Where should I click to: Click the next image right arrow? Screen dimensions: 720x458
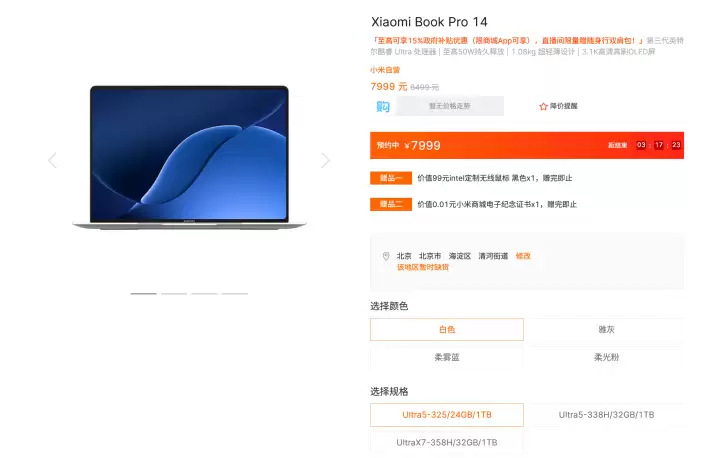(x=326, y=160)
